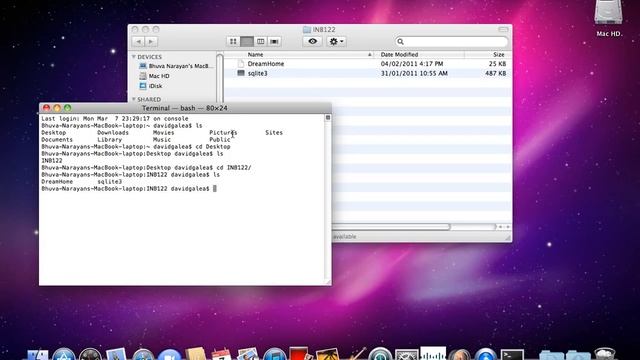
Task: Click the Finder horizontal scrollbar thumb
Action: pos(391,227)
